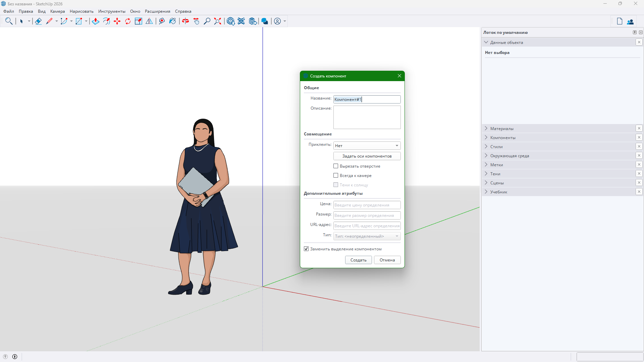Select the Orbit tool
The width and height of the screenshot is (644, 362).
tap(185, 21)
